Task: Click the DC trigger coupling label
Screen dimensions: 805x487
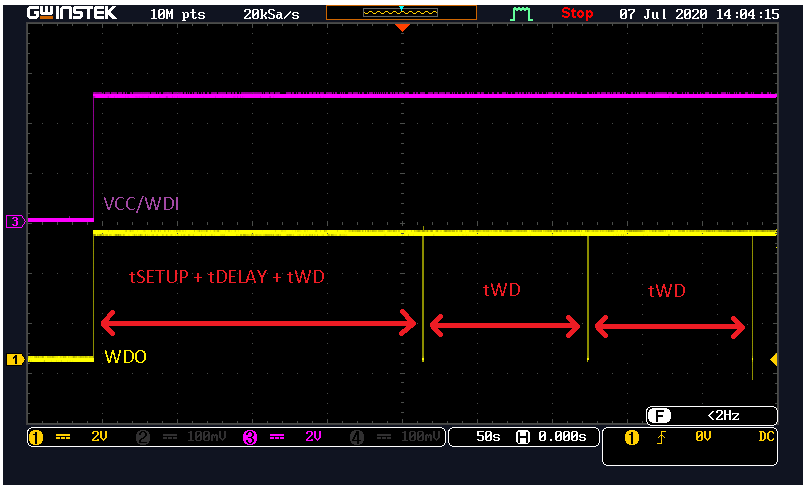Action: 766,437
